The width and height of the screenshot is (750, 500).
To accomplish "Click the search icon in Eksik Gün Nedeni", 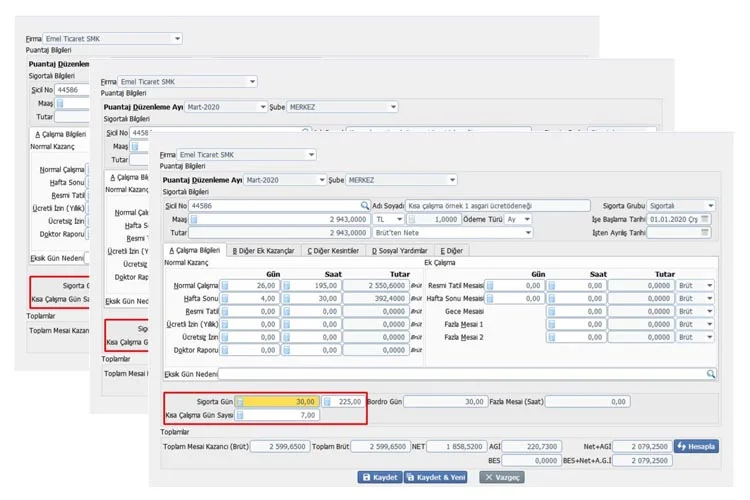I will pyautogui.click(x=711, y=373).
